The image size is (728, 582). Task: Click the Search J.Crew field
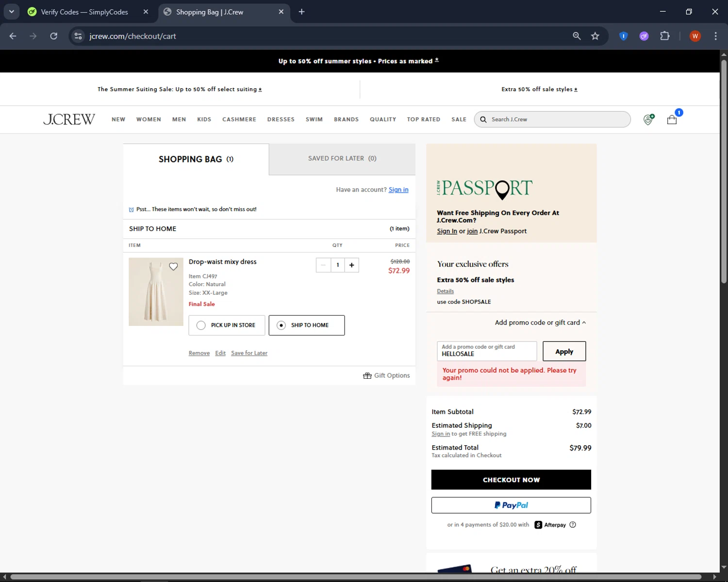[552, 119]
